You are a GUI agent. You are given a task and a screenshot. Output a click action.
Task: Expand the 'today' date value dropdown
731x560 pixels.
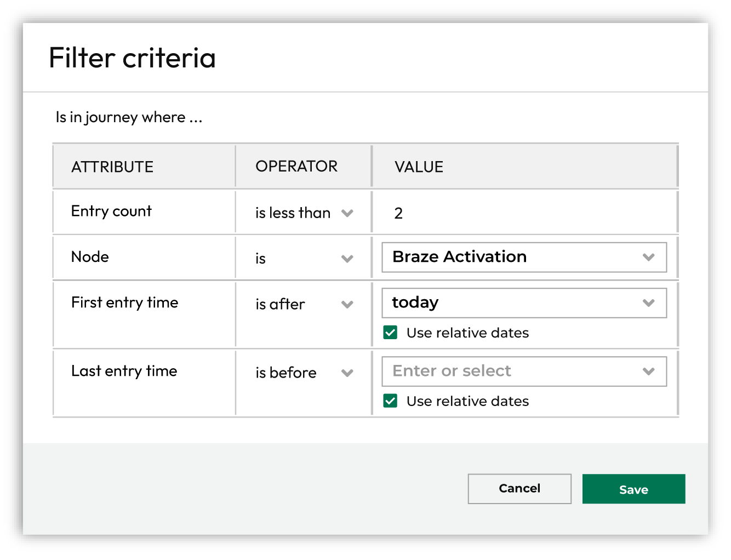click(524, 303)
